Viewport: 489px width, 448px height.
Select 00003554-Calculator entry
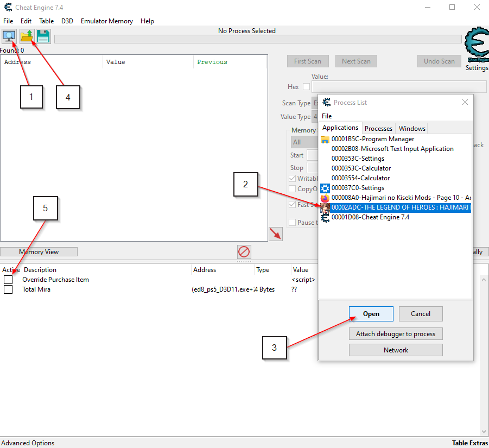[x=396, y=178]
